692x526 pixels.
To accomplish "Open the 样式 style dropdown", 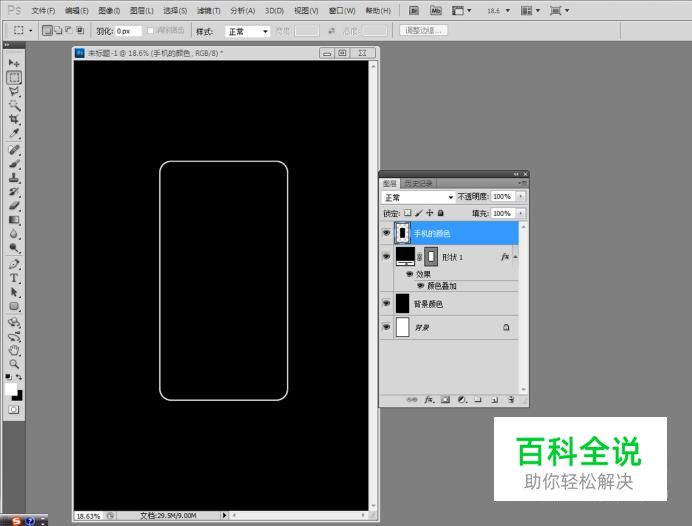I will point(247,31).
